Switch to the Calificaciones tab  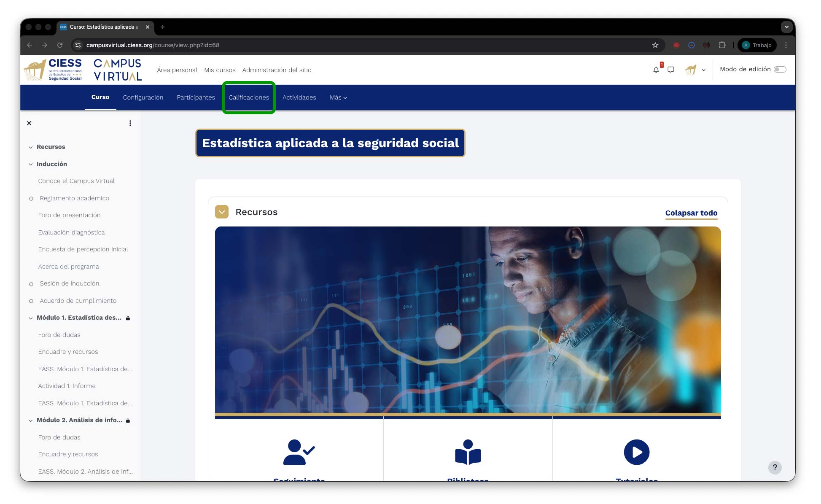tap(249, 97)
